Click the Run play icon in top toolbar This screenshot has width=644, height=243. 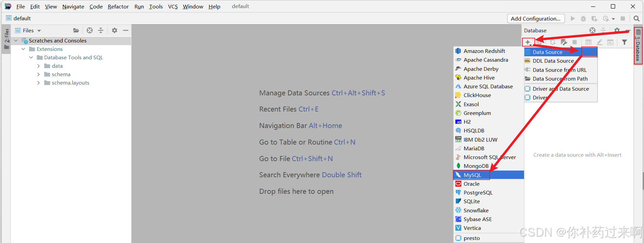point(573,19)
